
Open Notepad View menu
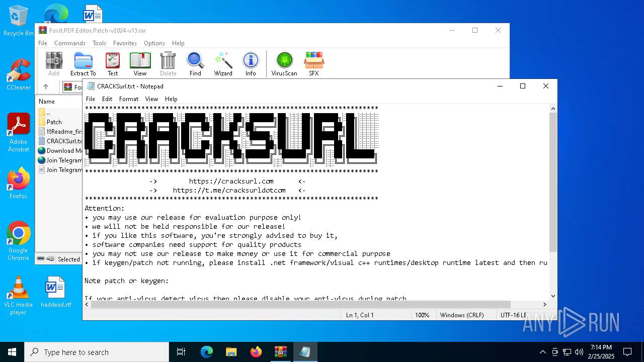151,99
